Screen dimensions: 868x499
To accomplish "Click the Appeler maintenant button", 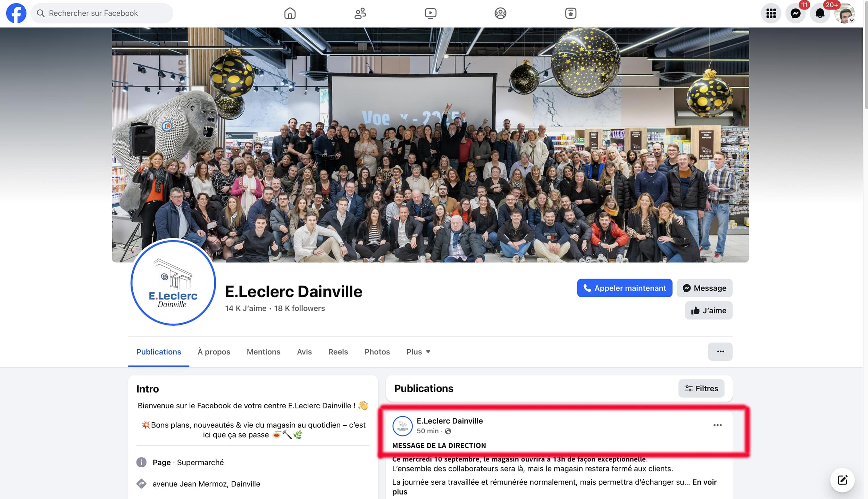I will tap(624, 288).
